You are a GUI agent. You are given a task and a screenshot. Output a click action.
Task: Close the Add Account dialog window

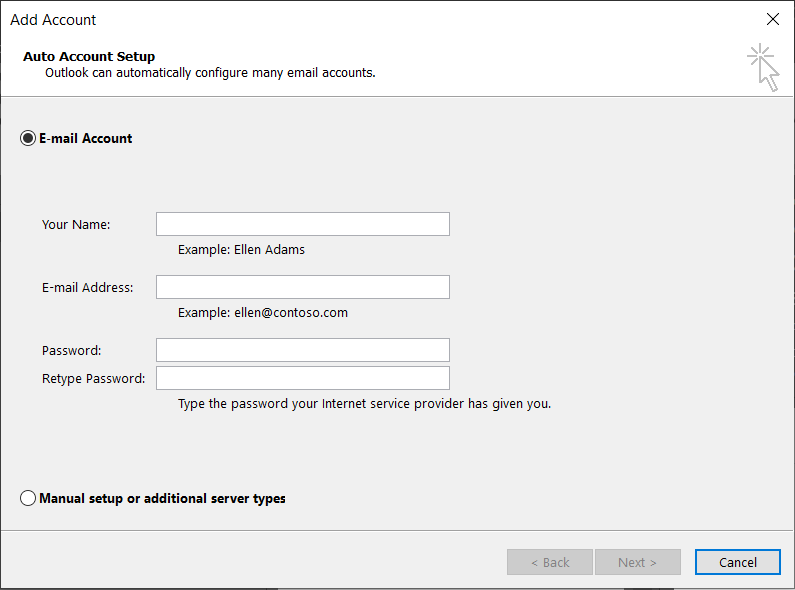[773, 19]
